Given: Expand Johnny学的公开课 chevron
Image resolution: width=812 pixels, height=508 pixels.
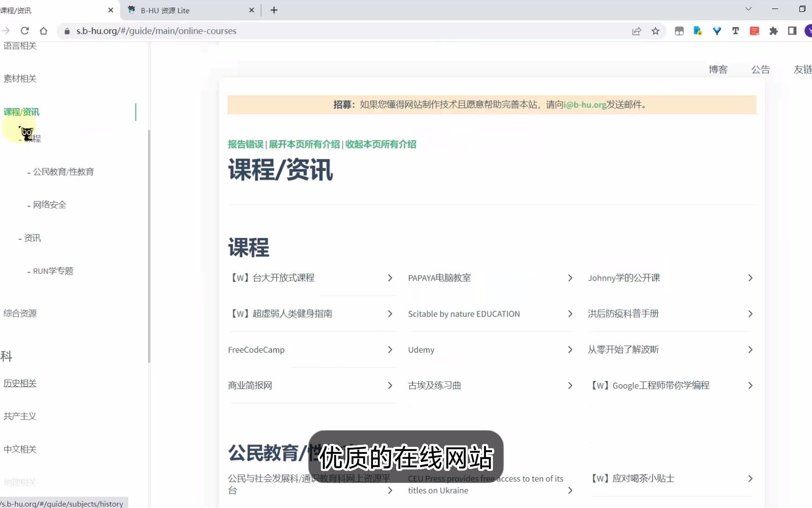Looking at the screenshot, I should coord(750,278).
